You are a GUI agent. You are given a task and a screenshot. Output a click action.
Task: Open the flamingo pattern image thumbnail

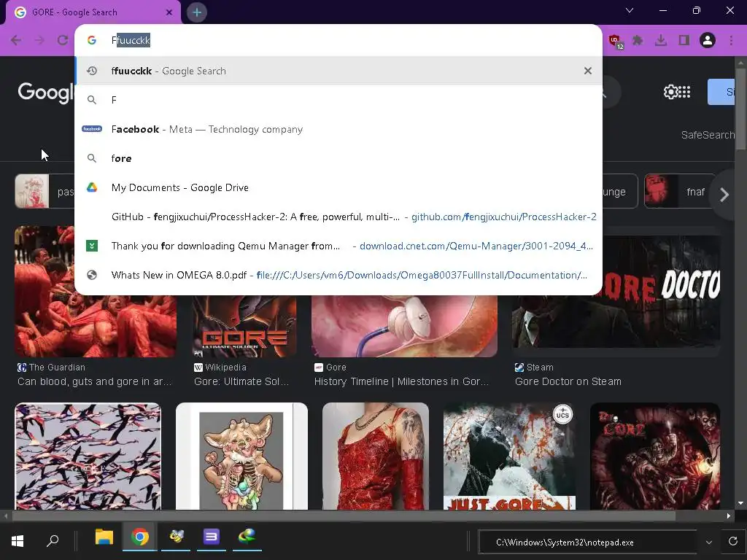tap(88, 456)
